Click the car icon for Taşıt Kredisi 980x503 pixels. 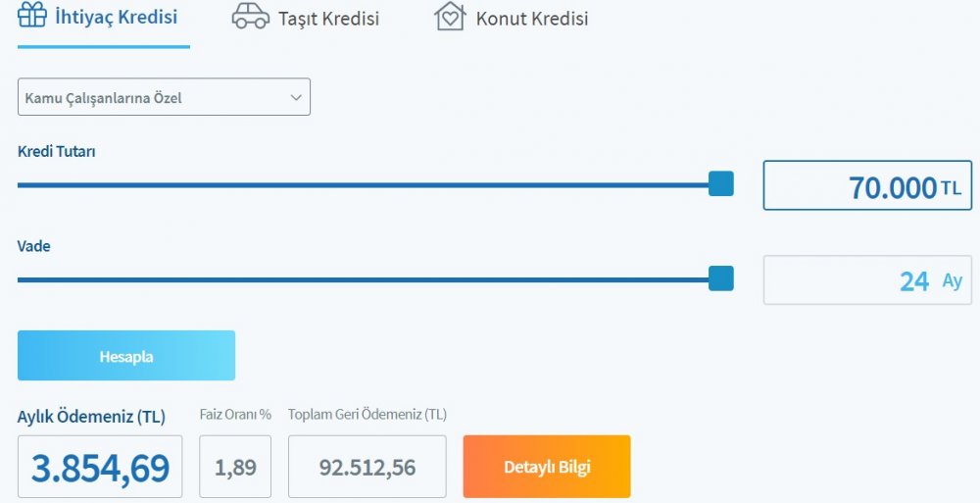(251, 17)
